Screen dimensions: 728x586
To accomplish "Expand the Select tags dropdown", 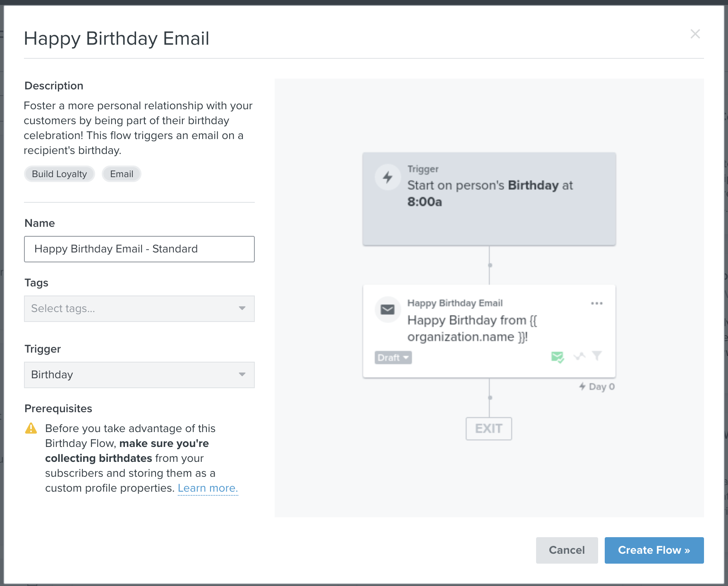I will (x=139, y=309).
